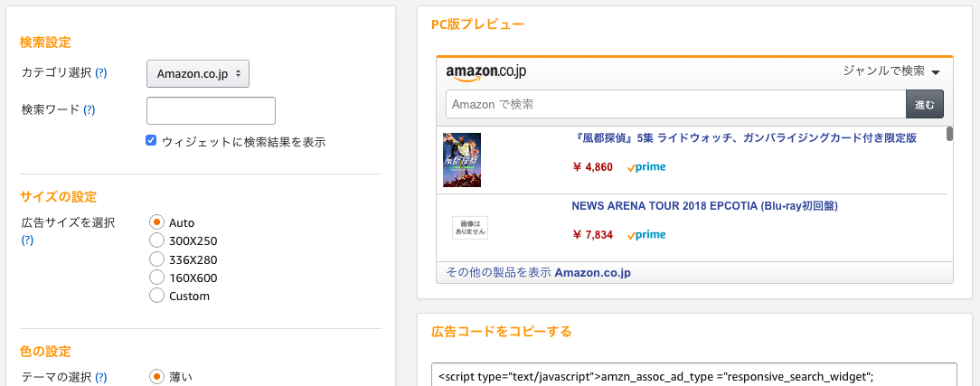This screenshot has width=980, height=386.
Task: Expand the ジャンルで検索 dropdown arrow
Action: click(x=936, y=72)
